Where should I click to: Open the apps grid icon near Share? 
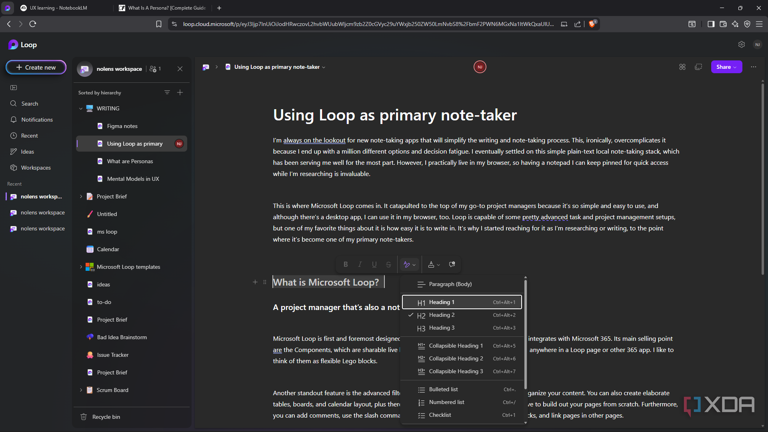pyautogui.click(x=682, y=67)
